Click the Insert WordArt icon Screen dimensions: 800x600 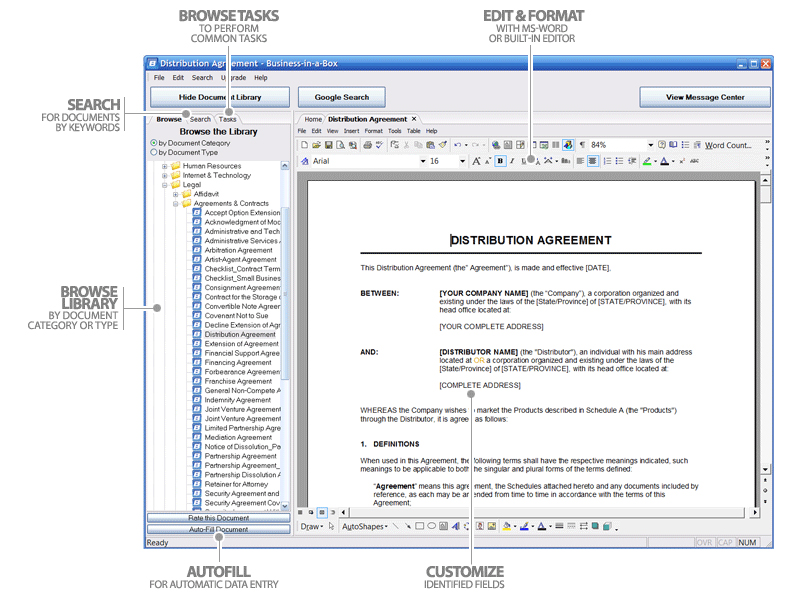click(x=456, y=527)
